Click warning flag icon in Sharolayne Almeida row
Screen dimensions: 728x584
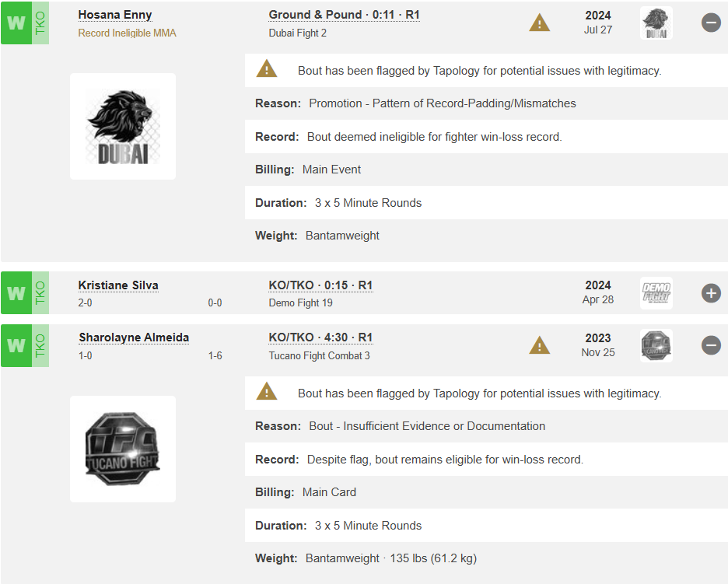tap(540, 345)
